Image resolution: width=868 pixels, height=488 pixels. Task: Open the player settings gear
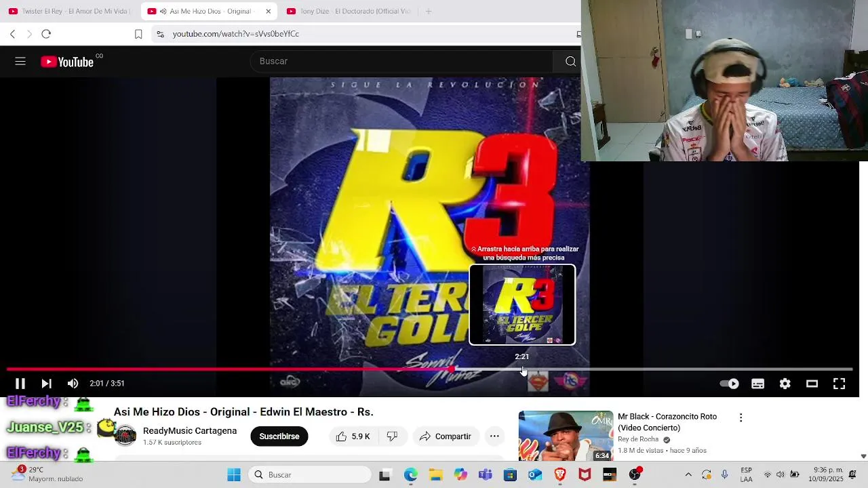[785, 384]
